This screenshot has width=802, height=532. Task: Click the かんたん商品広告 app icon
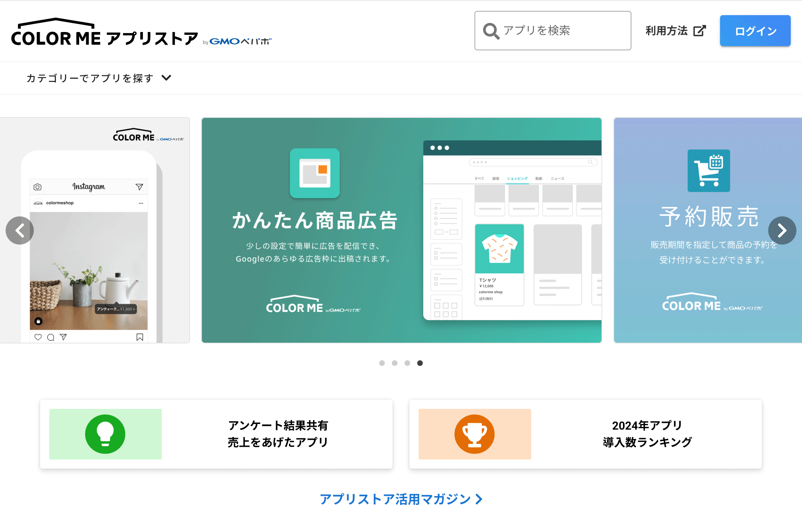[315, 173]
